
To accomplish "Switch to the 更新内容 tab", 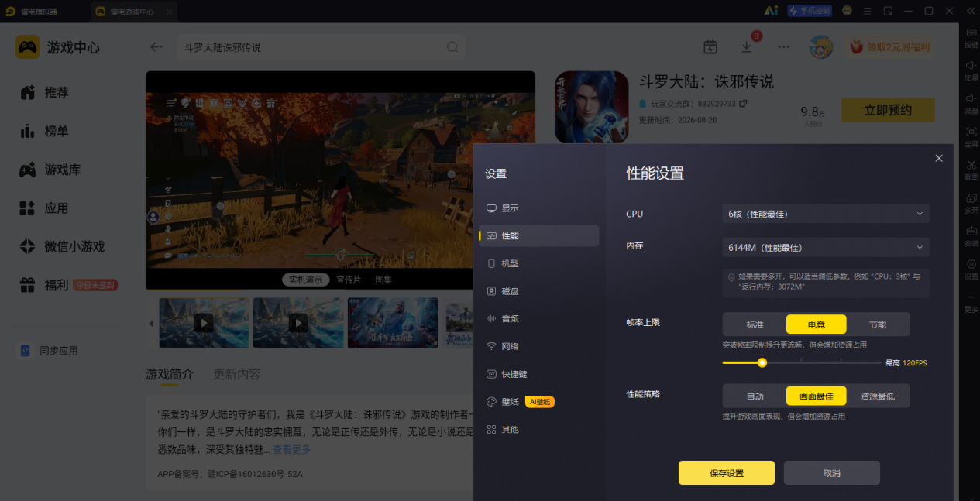I will point(237,375).
